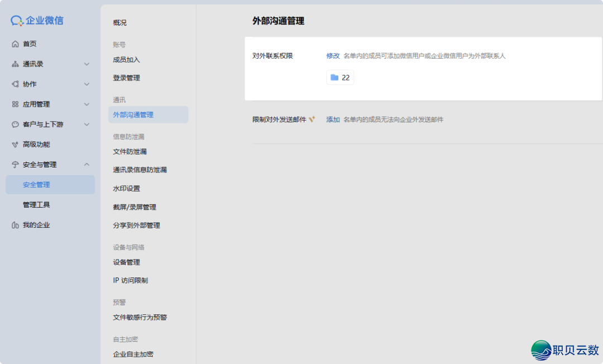Click the 高级功能 icon

click(15, 145)
